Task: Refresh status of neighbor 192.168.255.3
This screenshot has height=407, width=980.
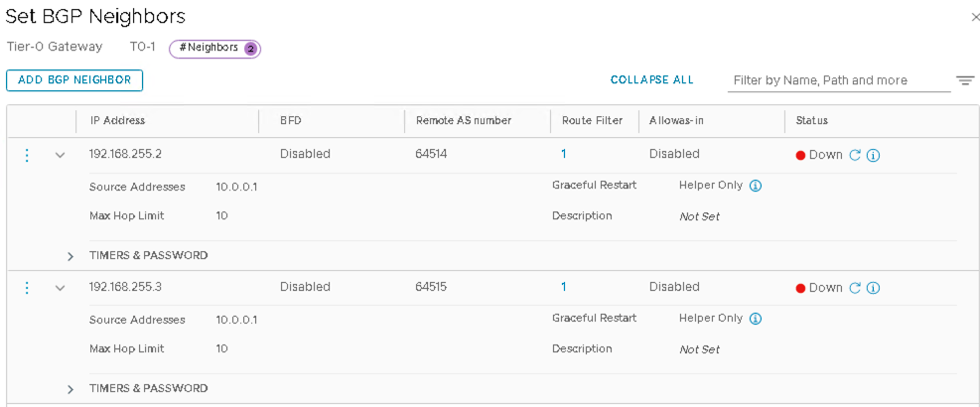Action: 855,288
